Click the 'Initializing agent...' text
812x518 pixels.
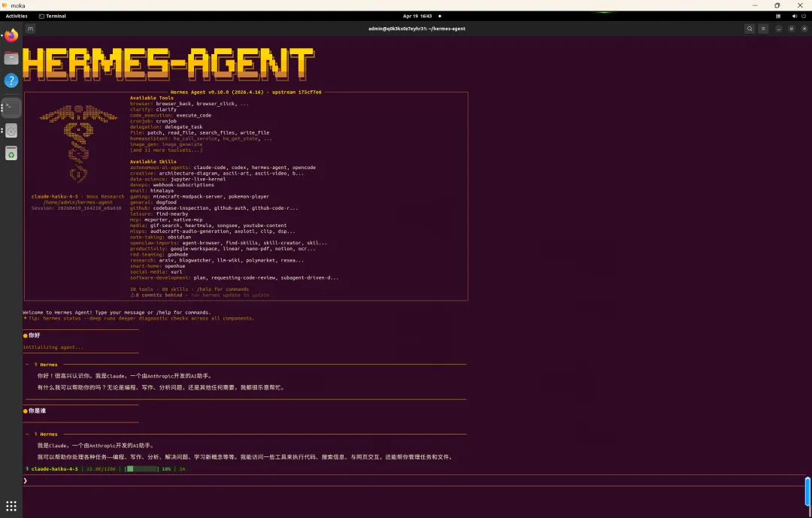tap(53, 347)
